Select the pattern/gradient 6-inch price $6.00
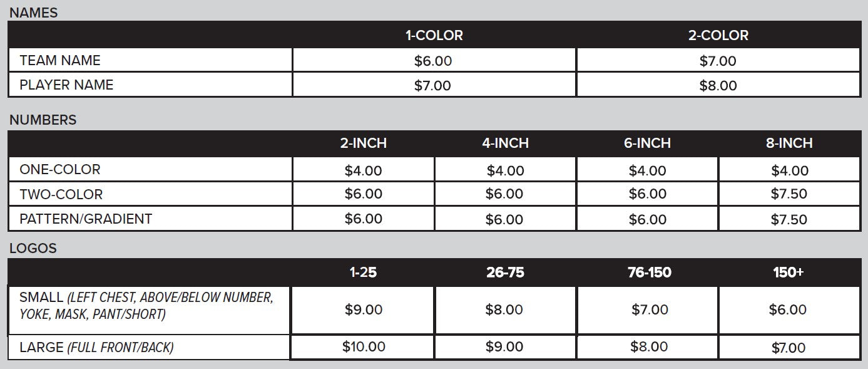Image resolution: width=868 pixels, height=369 pixels. (647, 219)
